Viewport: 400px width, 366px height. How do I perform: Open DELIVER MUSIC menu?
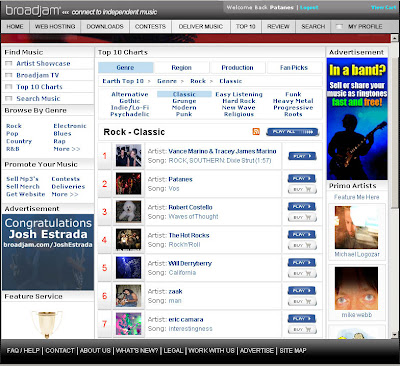click(x=201, y=26)
